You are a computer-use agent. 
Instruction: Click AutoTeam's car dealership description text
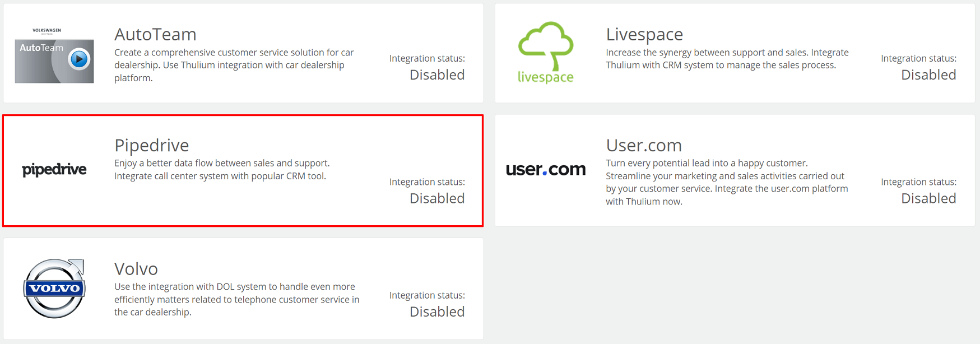point(234,65)
